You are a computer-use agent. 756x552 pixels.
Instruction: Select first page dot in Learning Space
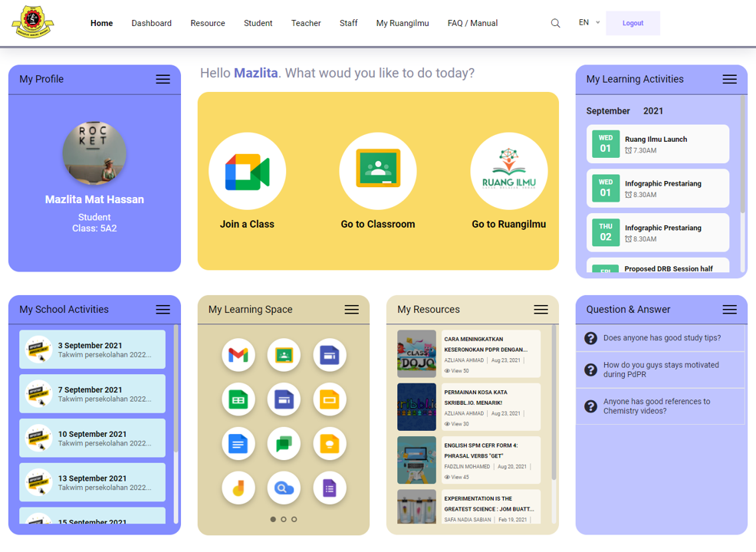[x=273, y=519]
